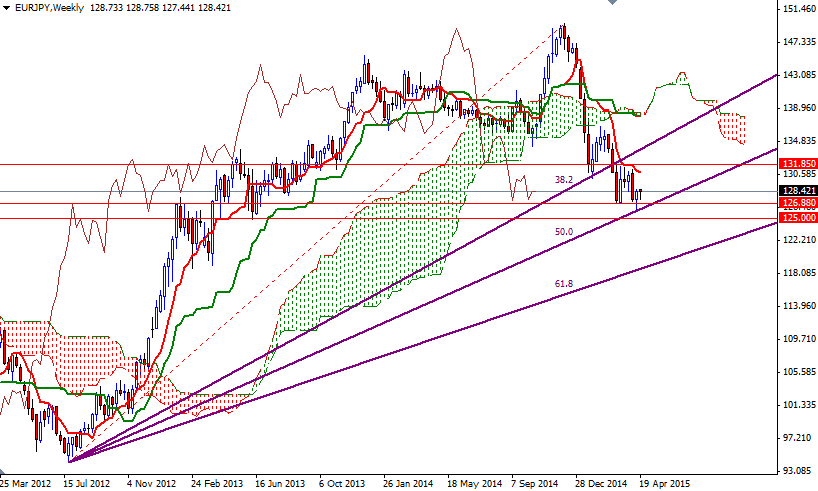The image size is (818, 491).
Task: Click the 18 May 2014 date label
Action: 474,484
